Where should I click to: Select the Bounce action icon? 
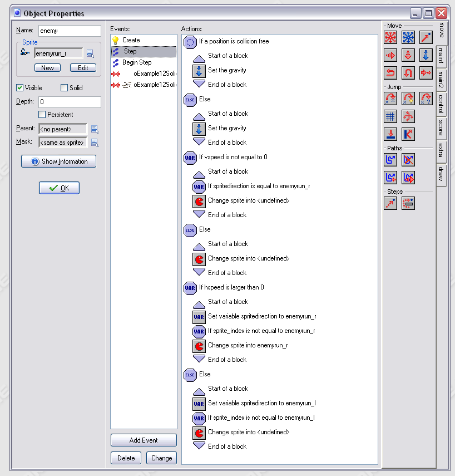[x=408, y=134]
